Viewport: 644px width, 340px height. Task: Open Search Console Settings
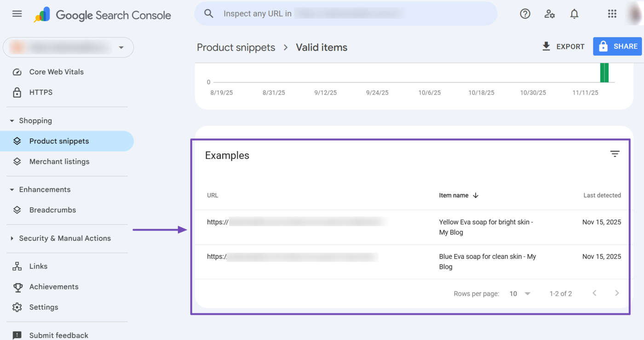pyautogui.click(x=44, y=307)
